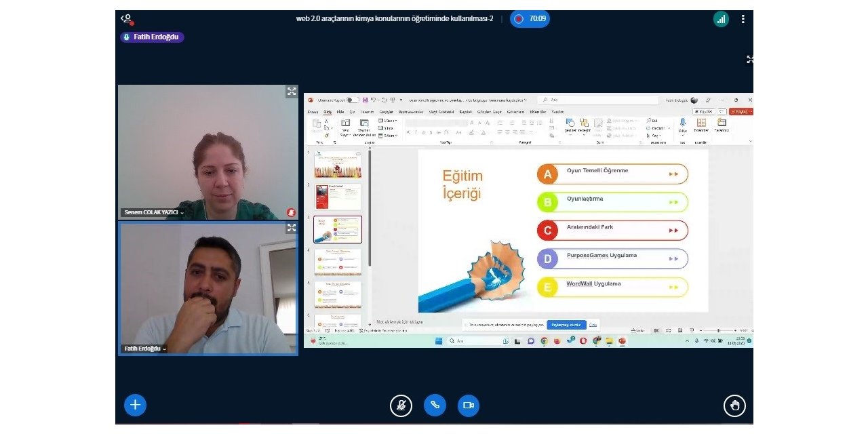Toggle the microphone mute button
Image resolution: width=868 pixels, height=434 pixels.
pyautogui.click(x=401, y=406)
